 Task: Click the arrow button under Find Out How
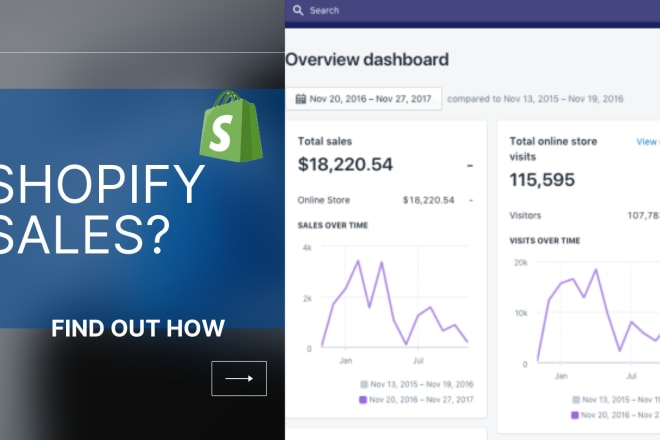tap(239, 379)
